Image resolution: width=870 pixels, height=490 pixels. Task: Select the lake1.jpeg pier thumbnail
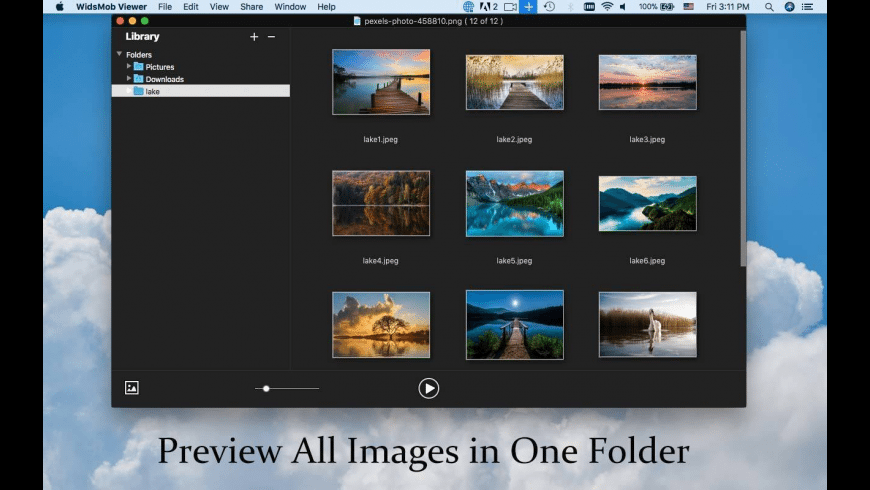381,82
